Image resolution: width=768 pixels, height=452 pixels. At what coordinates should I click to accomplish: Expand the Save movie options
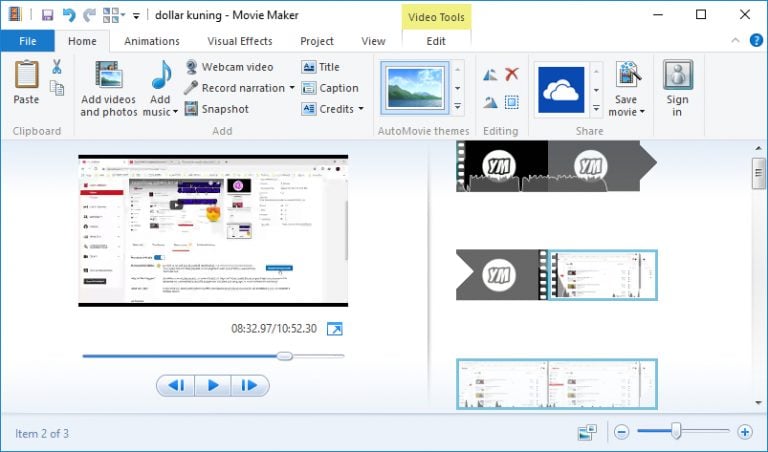641,112
